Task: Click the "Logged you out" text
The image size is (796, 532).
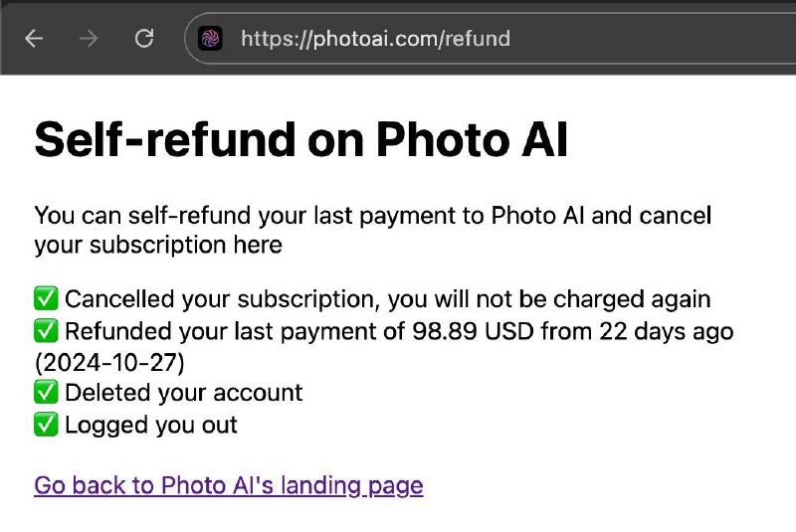Action: pyautogui.click(x=151, y=425)
